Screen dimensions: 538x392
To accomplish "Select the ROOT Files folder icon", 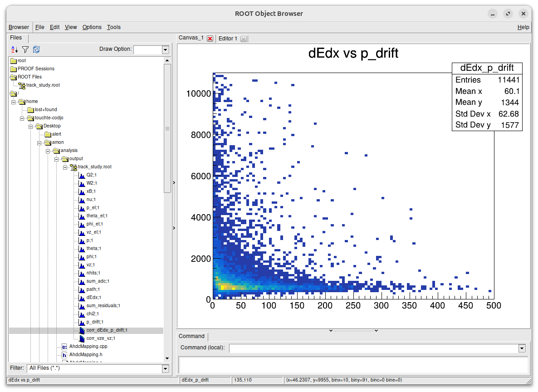I will tap(13, 77).
